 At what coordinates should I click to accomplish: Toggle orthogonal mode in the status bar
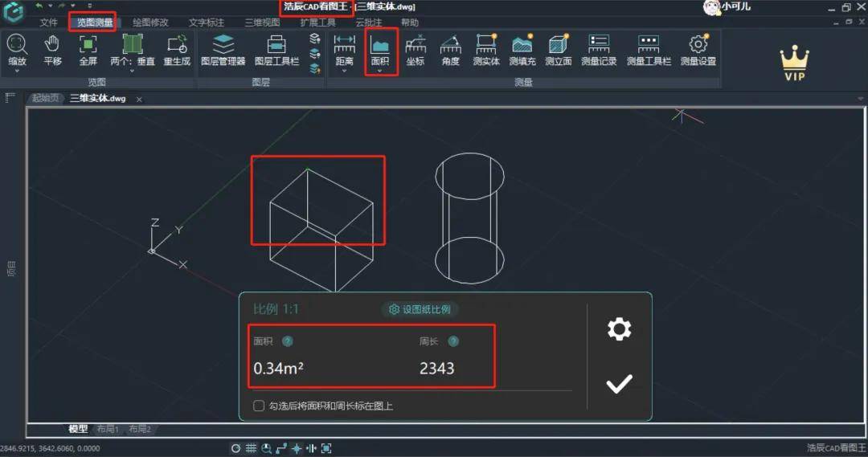pyautogui.click(x=281, y=448)
